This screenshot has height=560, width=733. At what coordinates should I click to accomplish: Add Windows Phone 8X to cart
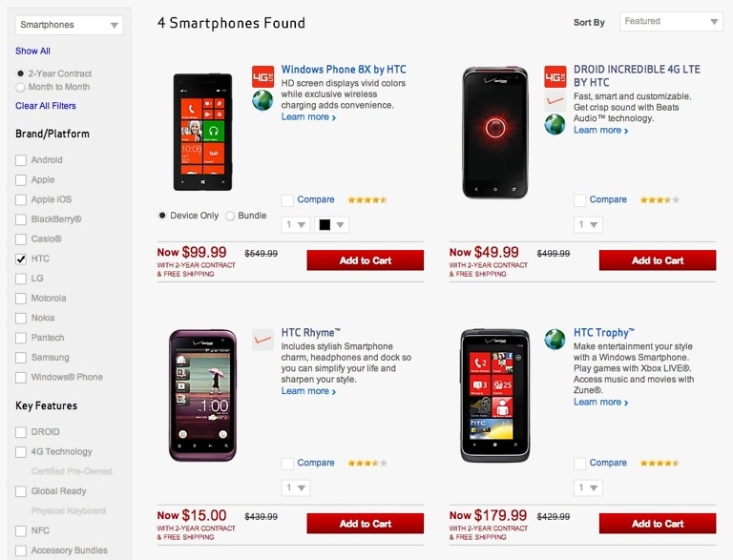pos(365,260)
